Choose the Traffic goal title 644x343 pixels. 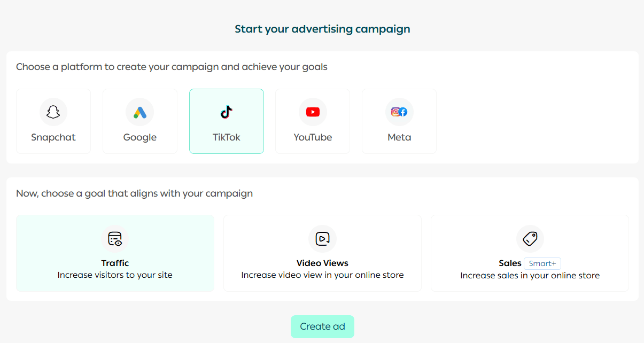115,263
